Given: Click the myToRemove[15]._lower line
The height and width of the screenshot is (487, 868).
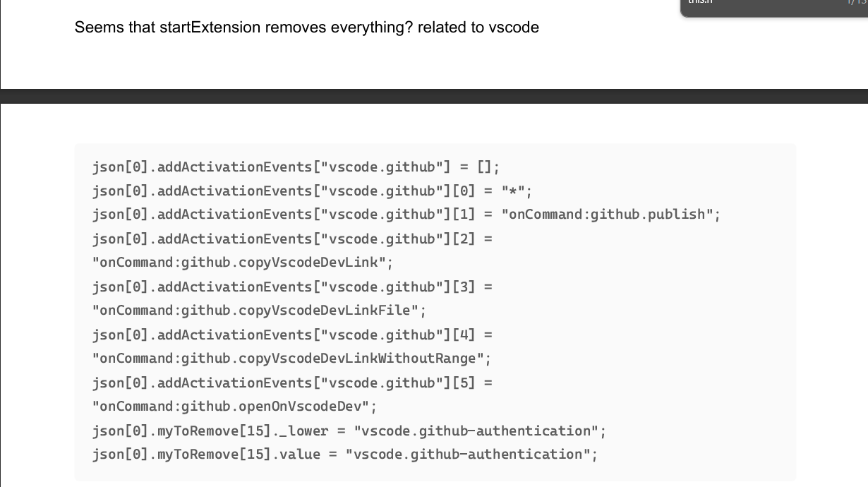Looking at the screenshot, I should (349, 431).
